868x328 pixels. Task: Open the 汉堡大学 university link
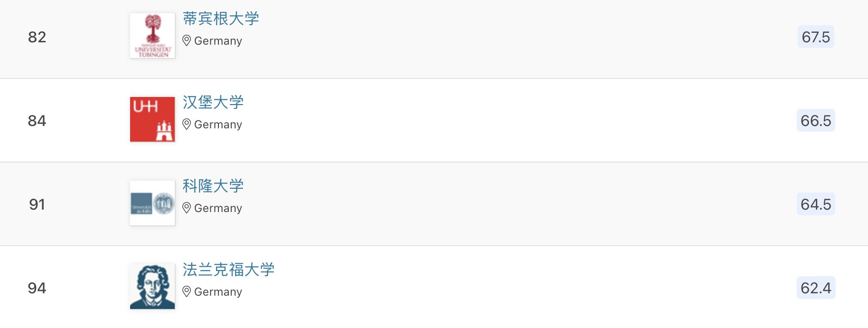(213, 102)
